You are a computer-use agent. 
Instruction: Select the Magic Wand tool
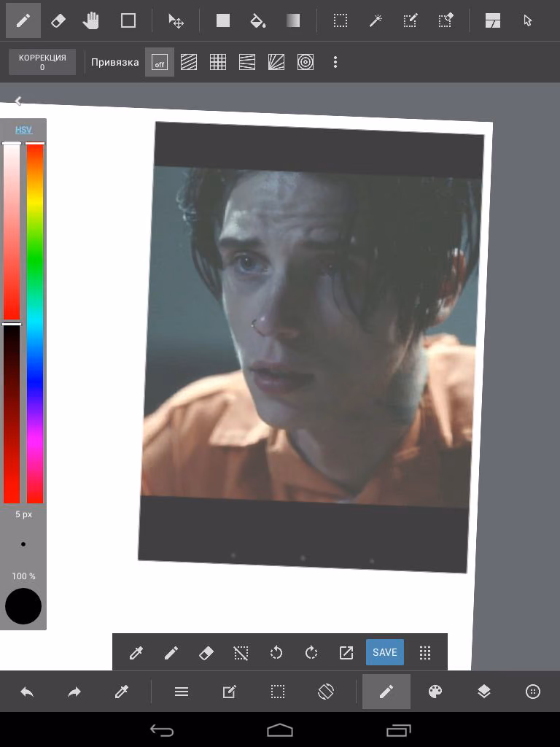376,20
